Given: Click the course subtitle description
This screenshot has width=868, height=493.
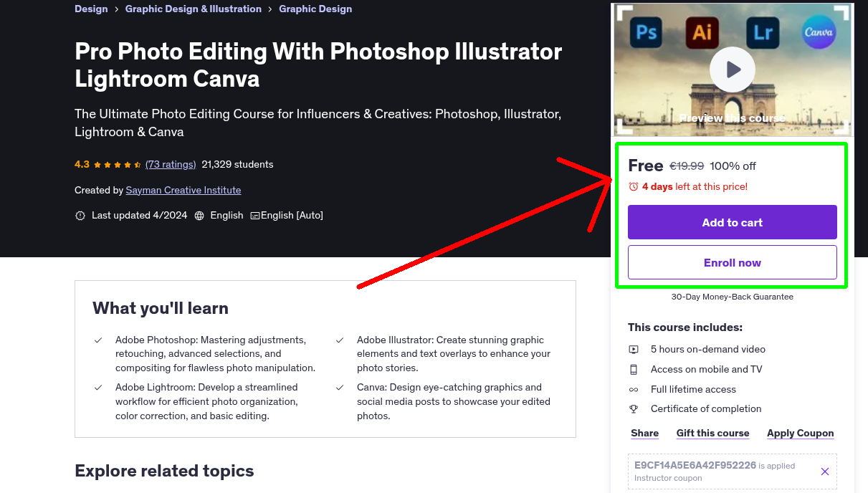Looking at the screenshot, I should pyautogui.click(x=318, y=123).
